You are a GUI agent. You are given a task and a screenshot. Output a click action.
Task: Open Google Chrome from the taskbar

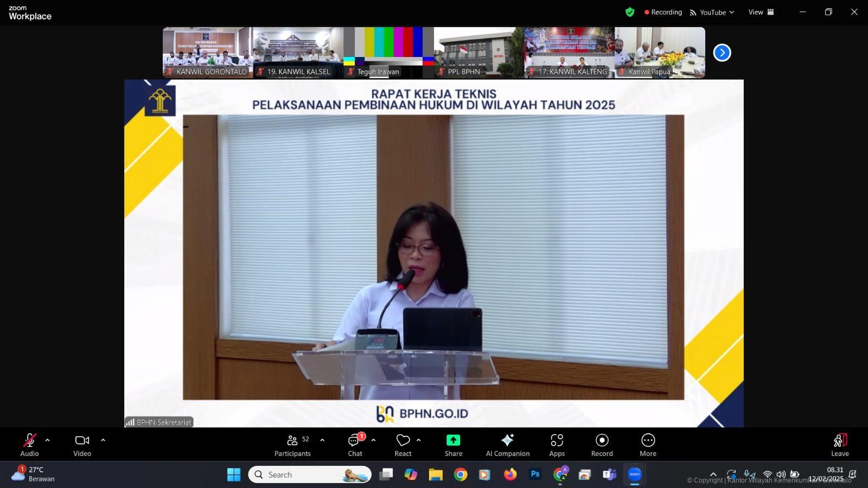click(x=461, y=474)
